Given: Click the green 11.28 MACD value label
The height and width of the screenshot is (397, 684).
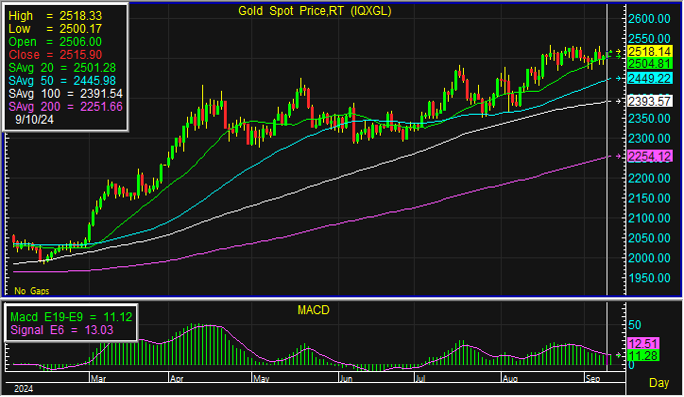Looking at the screenshot, I should coord(643,356).
